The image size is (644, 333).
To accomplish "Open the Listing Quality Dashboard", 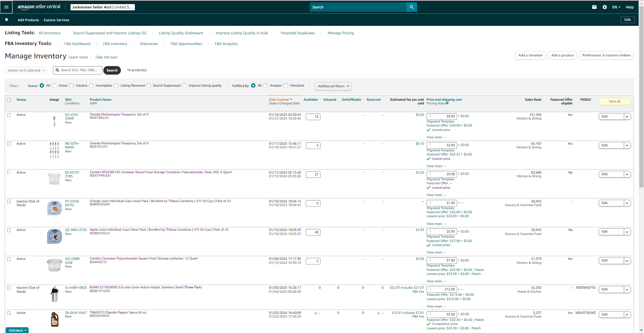I will [181, 33].
